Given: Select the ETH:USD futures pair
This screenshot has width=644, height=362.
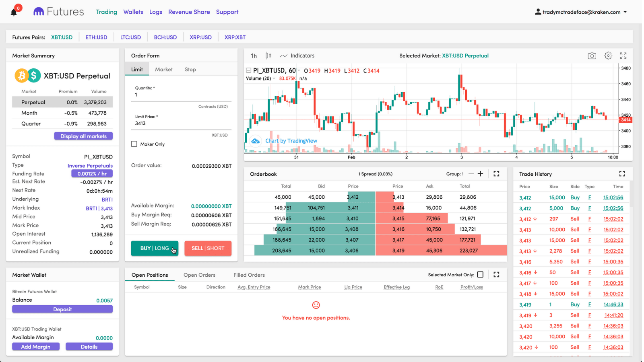Looking at the screenshot, I should click(x=97, y=37).
